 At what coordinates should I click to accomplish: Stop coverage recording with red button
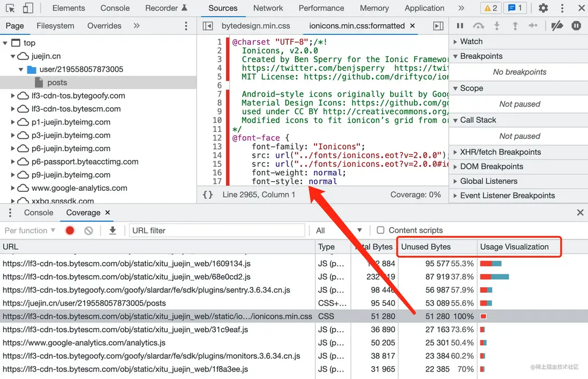click(x=70, y=231)
